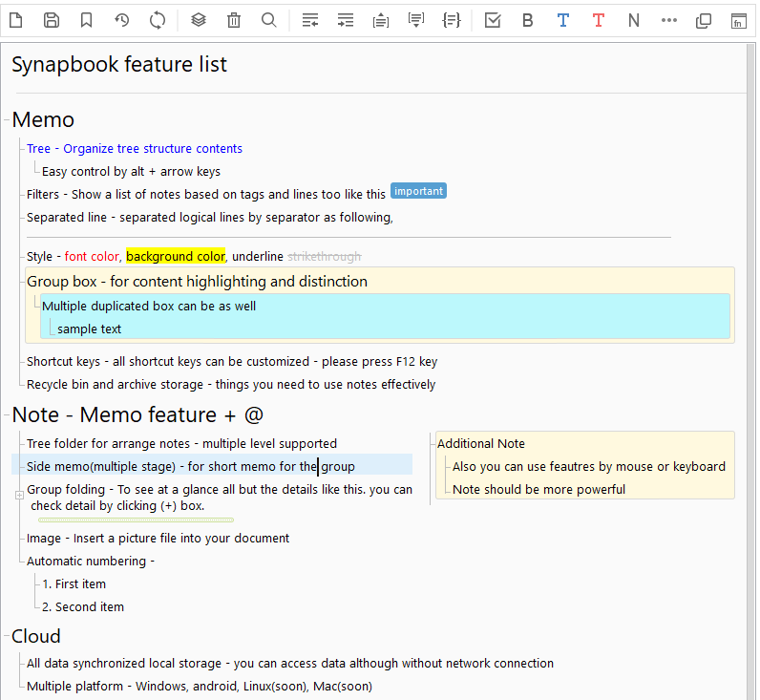
Task: Click the curly braces group box icon
Action: [x=451, y=20]
